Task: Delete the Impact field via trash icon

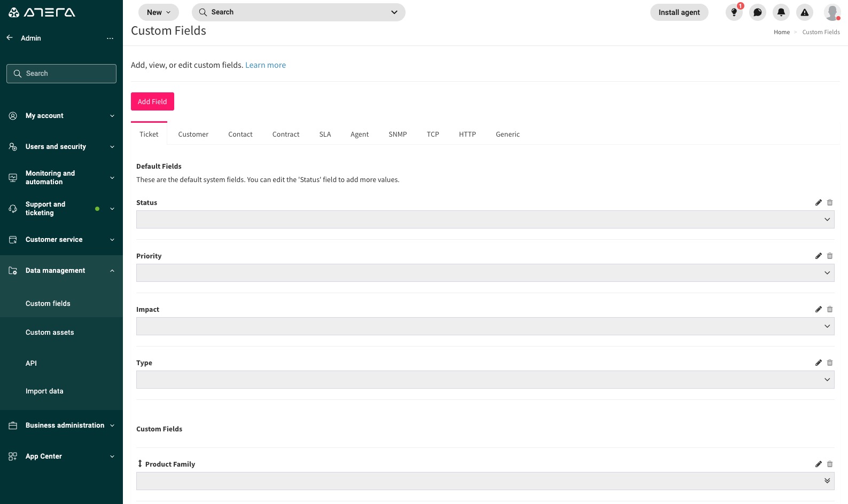Action: click(830, 309)
